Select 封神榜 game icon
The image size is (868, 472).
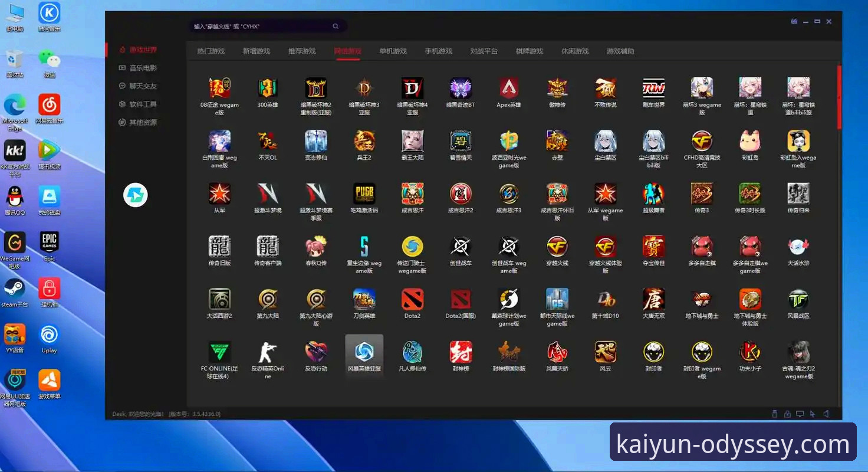pos(461,352)
